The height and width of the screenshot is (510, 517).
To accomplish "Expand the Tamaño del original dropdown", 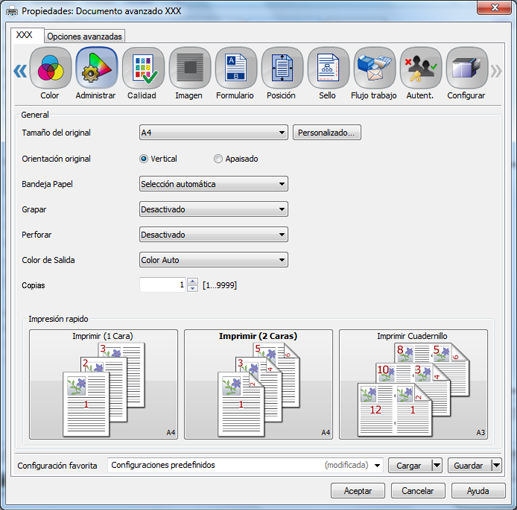I will click(213, 133).
